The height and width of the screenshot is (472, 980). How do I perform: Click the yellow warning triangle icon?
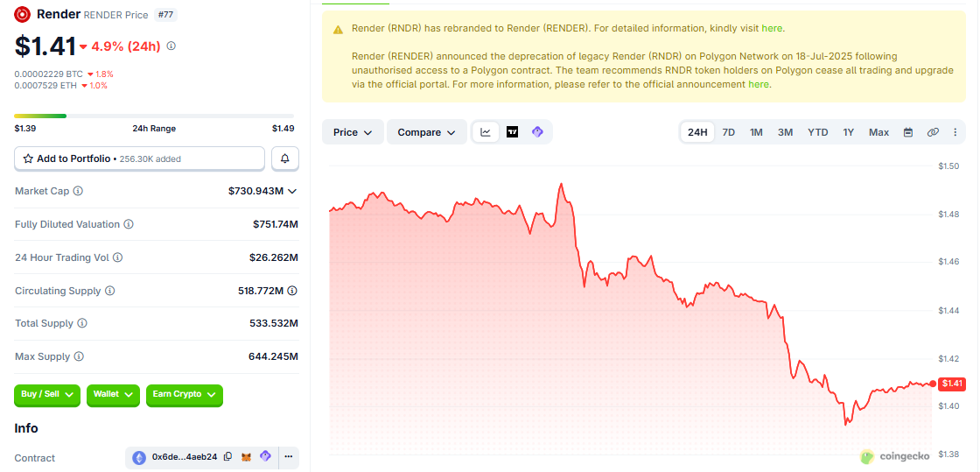point(338,30)
